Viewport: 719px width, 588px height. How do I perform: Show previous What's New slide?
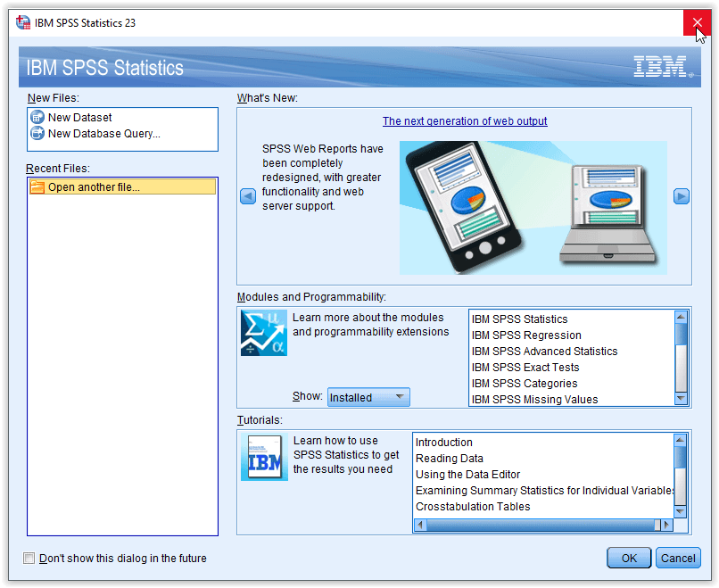click(248, 197)
